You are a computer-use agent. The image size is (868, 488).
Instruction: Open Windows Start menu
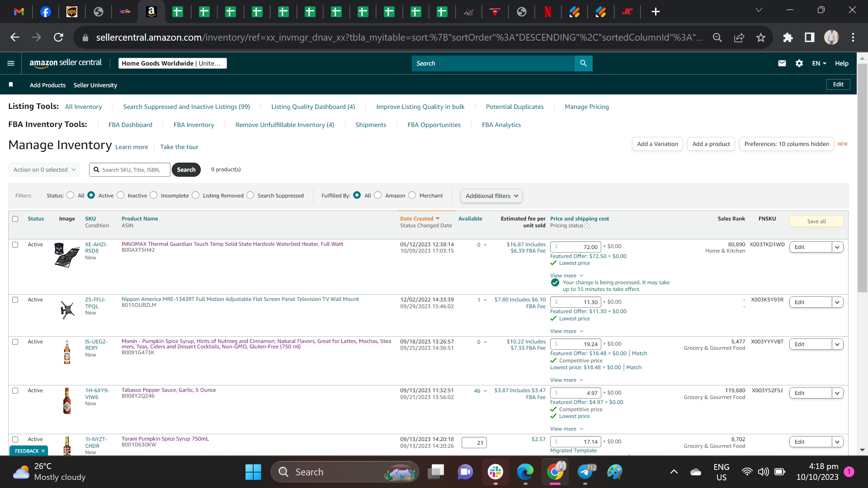(x=253, y=472)
